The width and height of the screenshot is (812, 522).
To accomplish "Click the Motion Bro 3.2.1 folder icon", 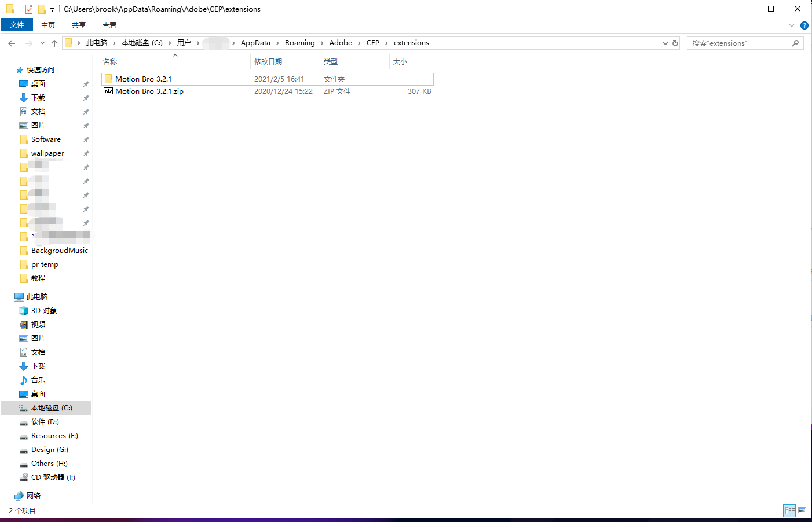I will coord(108,79).
